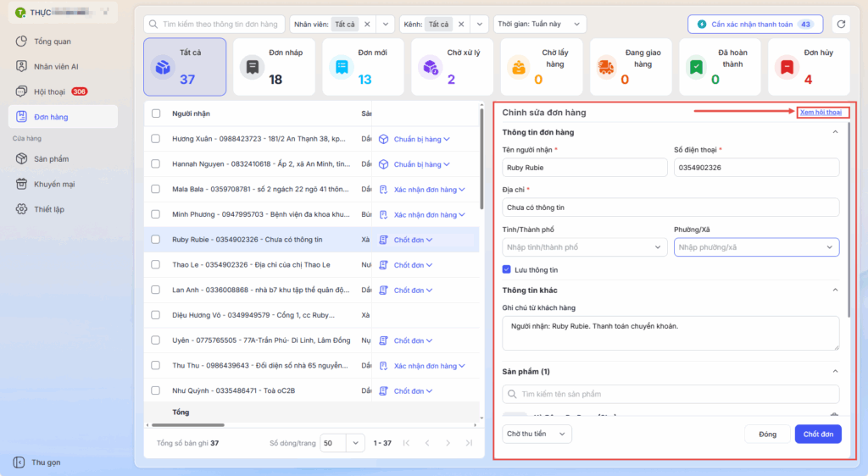Open Khuyến mại promotions in sidebar
Image resolution: width=868 pixels, height=476 pixels.
(x=53, y=184)
